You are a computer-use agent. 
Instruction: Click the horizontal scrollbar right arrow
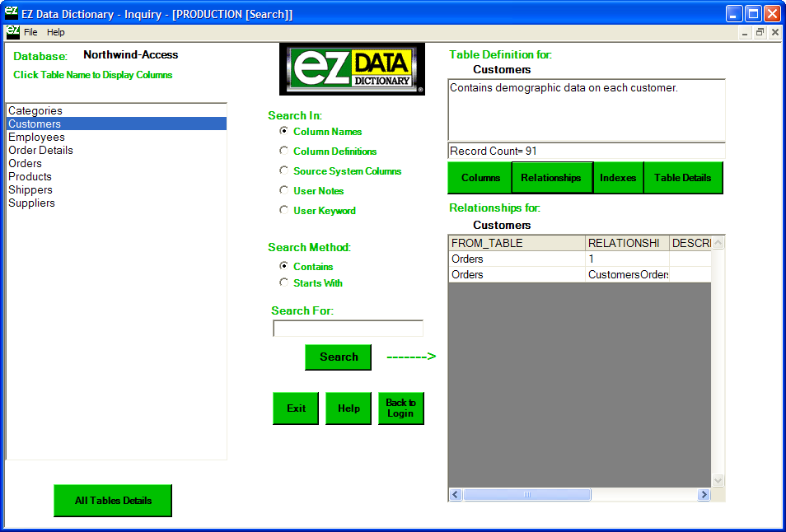704,495
